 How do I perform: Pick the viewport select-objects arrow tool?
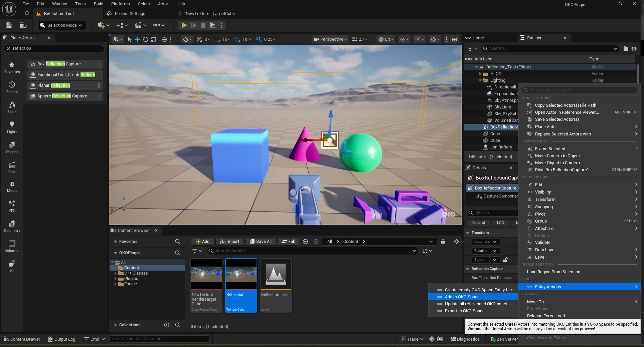pyautogui.click(x=130, y=39)
